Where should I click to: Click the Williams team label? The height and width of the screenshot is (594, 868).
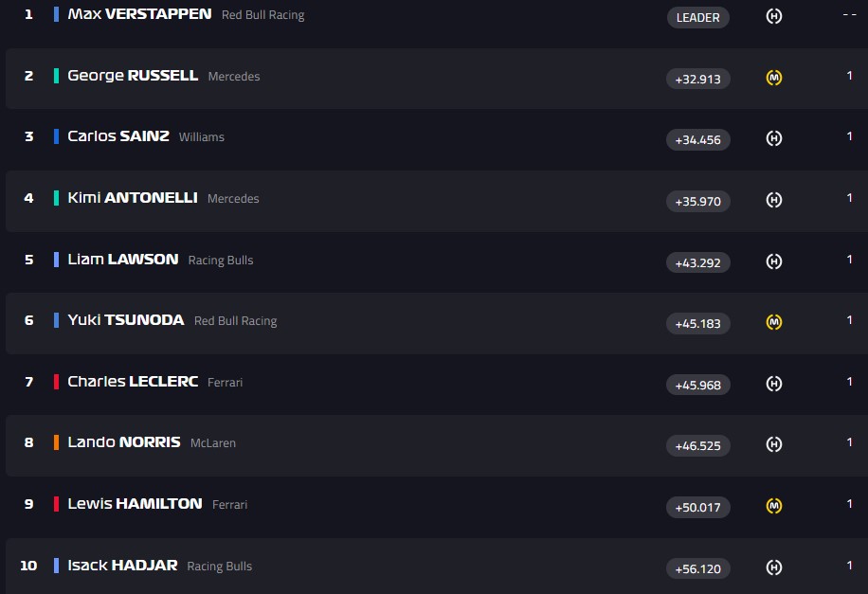(x=202, y=137)
